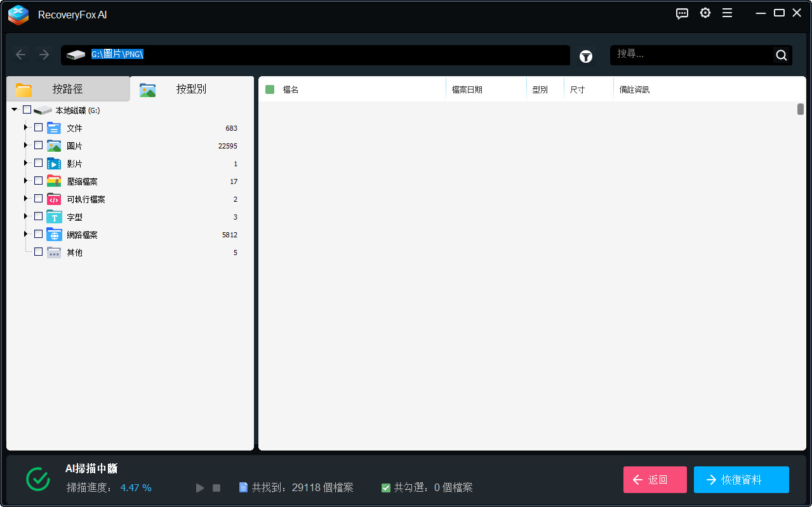812x507 pixels.
Task: Open the hamburger menu icon
Action: (x=727, y=13)
